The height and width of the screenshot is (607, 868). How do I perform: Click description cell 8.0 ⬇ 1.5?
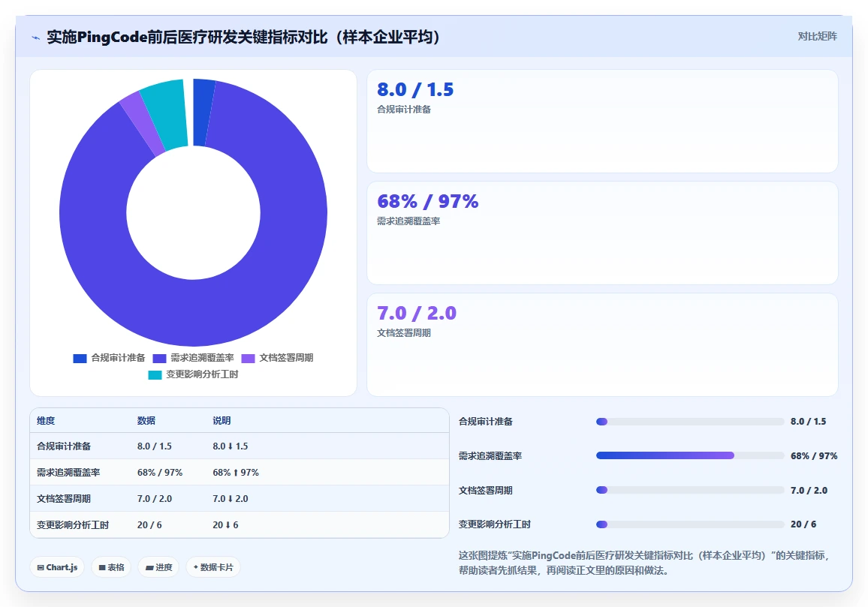(231, 446)
